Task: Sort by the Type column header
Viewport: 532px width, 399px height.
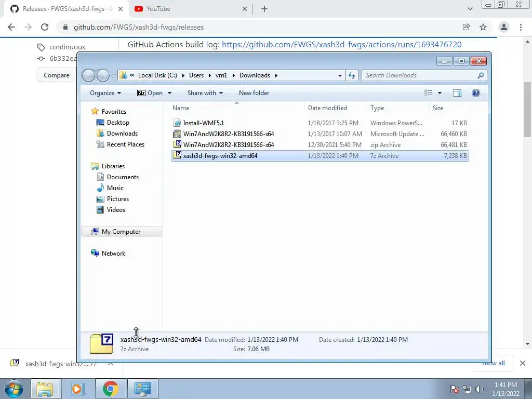Action: pos(398,108)
